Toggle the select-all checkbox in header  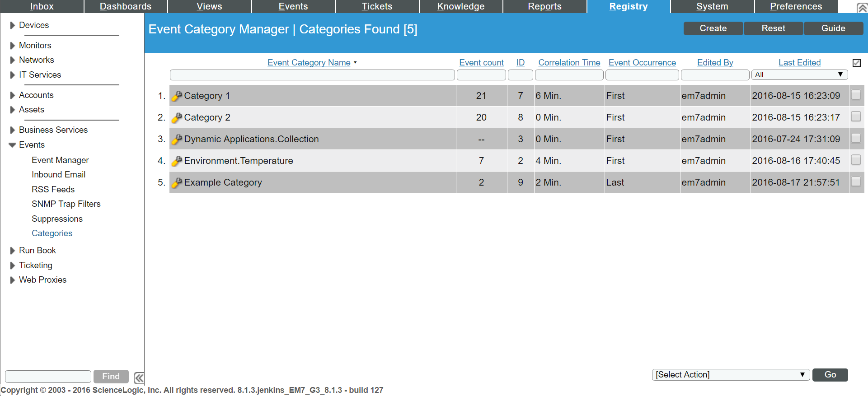pyautogui.click(x=856, y=63)
